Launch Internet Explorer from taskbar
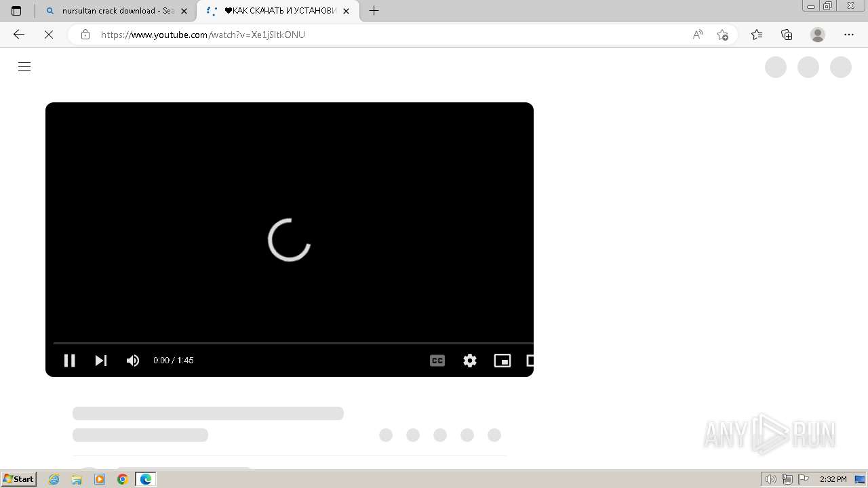The image size is (868, 488). (54, 479)
